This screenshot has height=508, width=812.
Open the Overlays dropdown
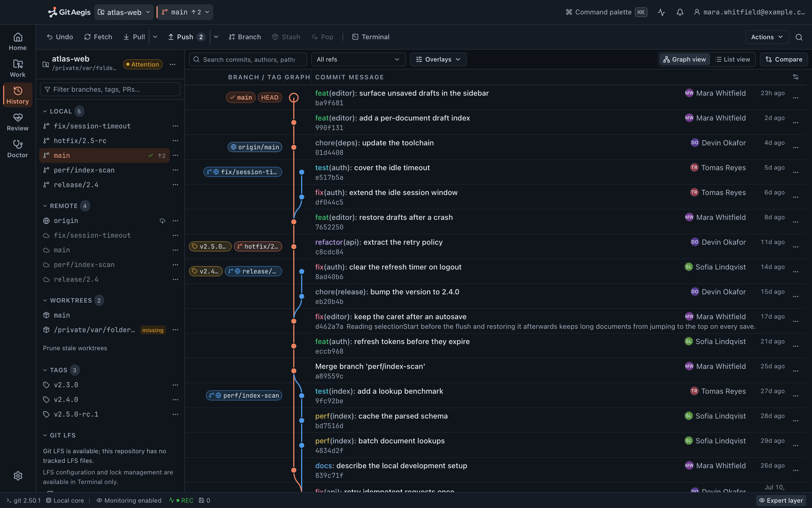(438, 60)
